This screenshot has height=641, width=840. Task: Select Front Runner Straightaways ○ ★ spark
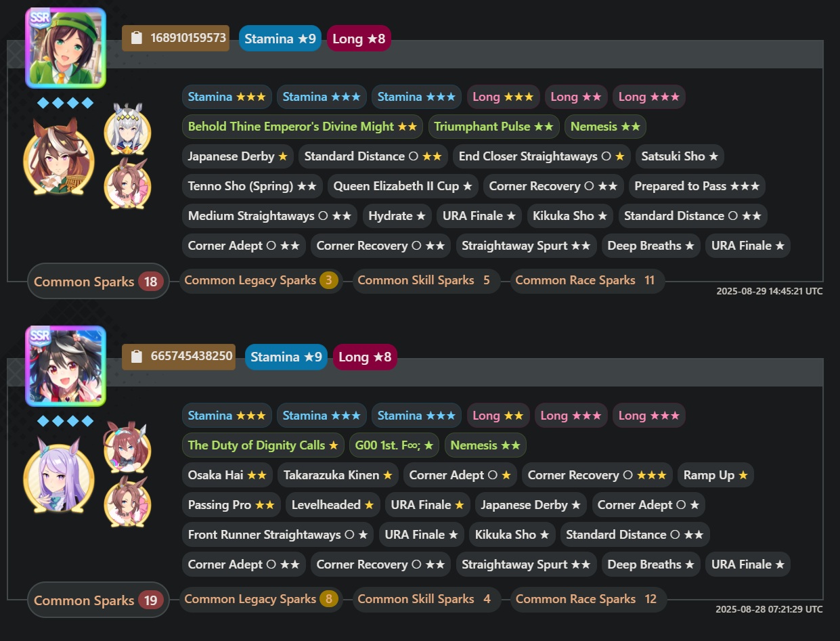(278, 535)
